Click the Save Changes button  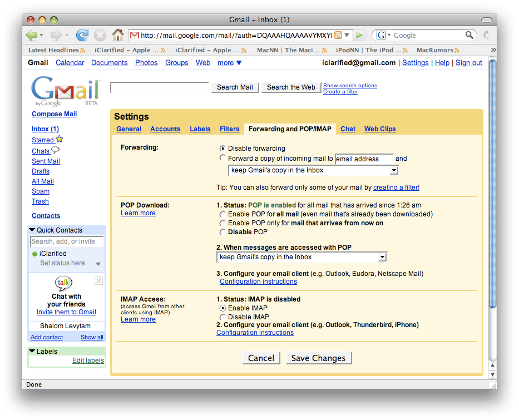coord(318,358)
